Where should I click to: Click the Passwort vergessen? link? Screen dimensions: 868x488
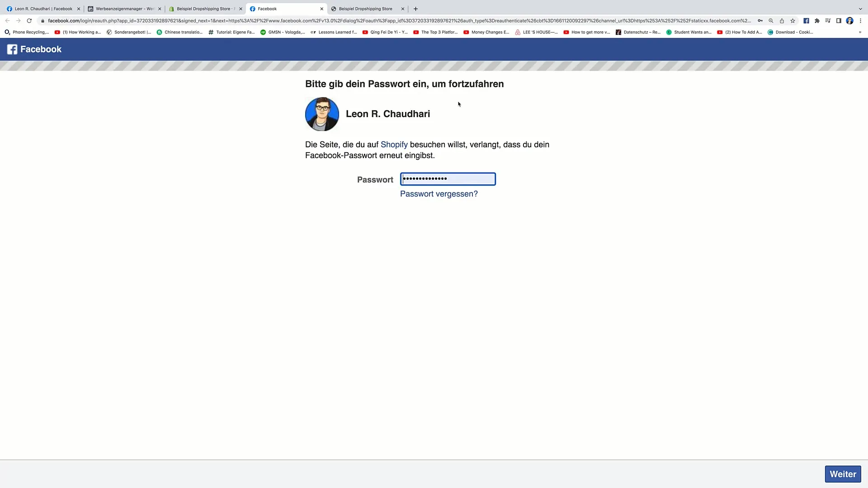(x=439, y=194)
